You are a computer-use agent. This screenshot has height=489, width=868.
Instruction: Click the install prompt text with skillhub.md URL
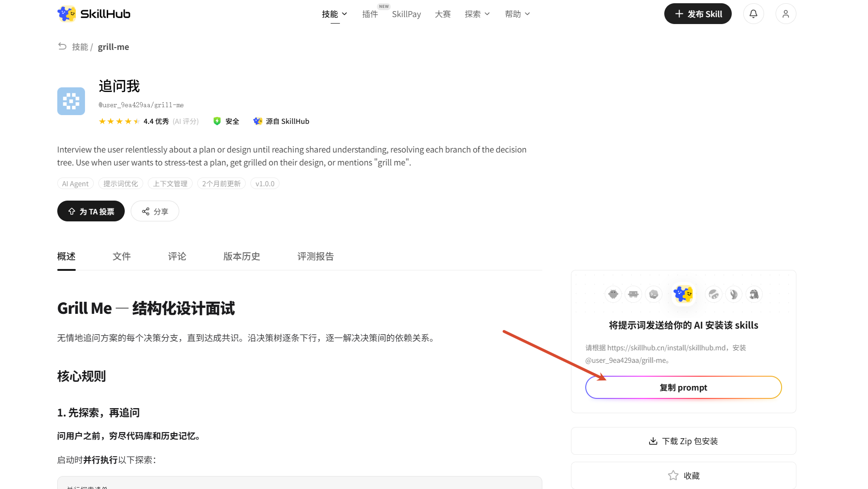[666, 354]
